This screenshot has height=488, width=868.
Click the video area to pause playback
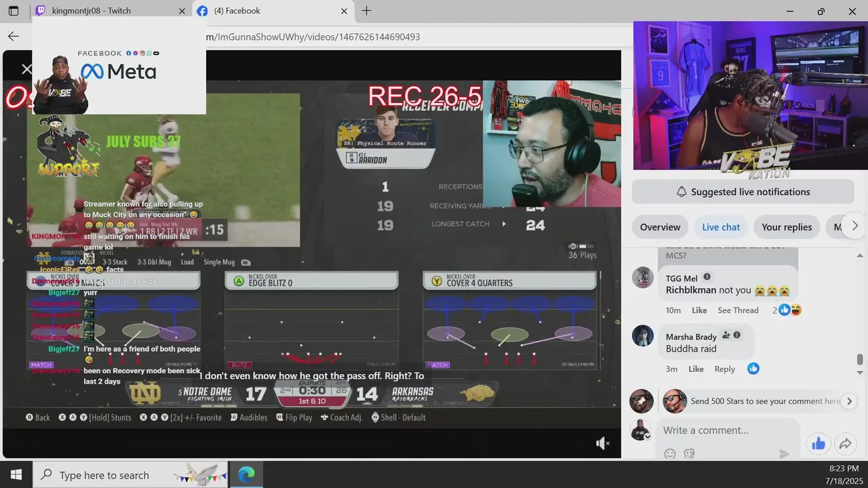[x=312, y=254]
